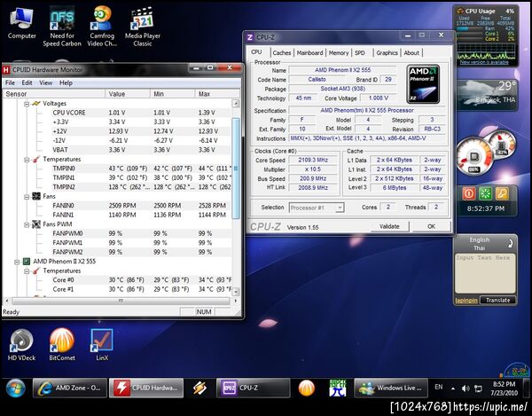Screen dimensions: 532x416
Task: Open AMD Zone Internet Explorer taskbar item
Action: pos(70,388)
